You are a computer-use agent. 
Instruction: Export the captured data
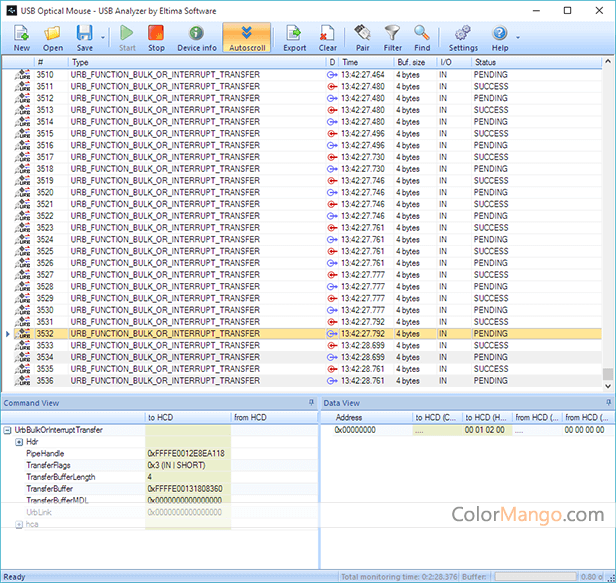pyautogui.click(x=294, y=38)
